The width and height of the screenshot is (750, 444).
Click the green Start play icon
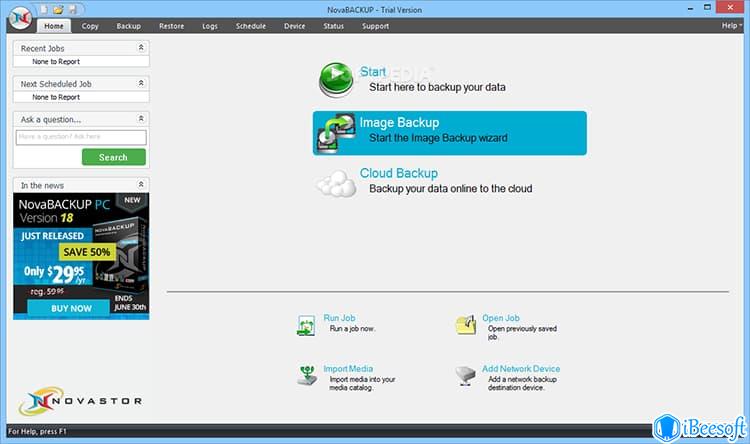[336, 79]
